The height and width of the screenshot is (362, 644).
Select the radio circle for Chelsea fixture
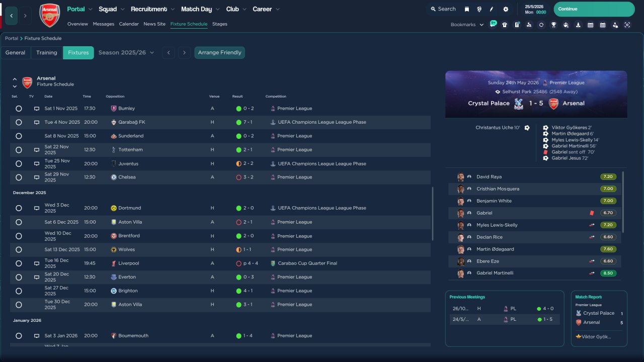(19, 177)
